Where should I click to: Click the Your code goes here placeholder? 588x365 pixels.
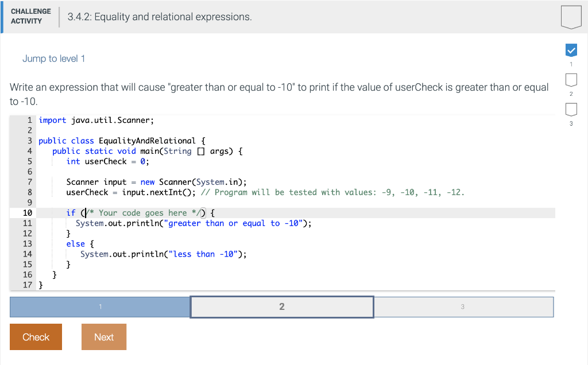[142, 212]
